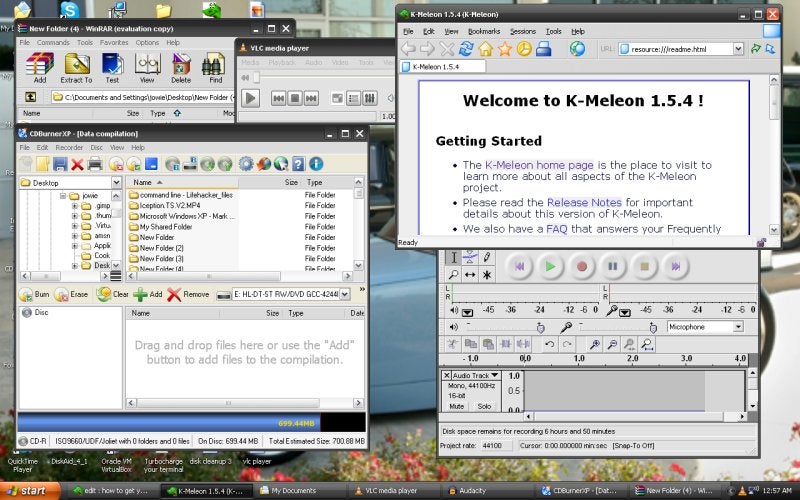Stop loading page in K-Meleon

click(x=446, y=49)
